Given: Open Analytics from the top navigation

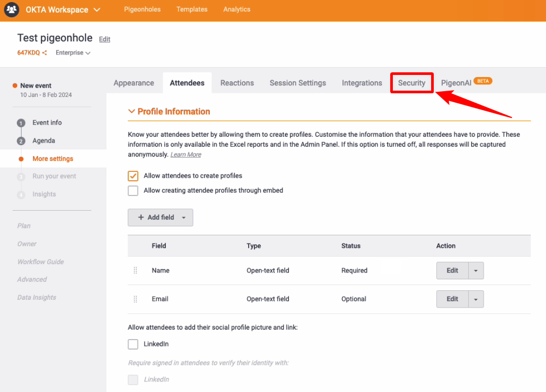Looking at the screenshot, I should point(237,9).
